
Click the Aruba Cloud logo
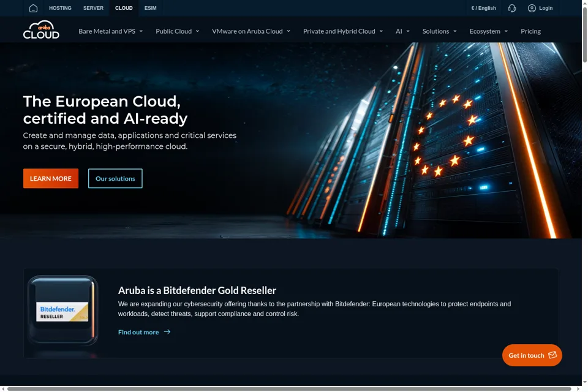coord(41,30)
